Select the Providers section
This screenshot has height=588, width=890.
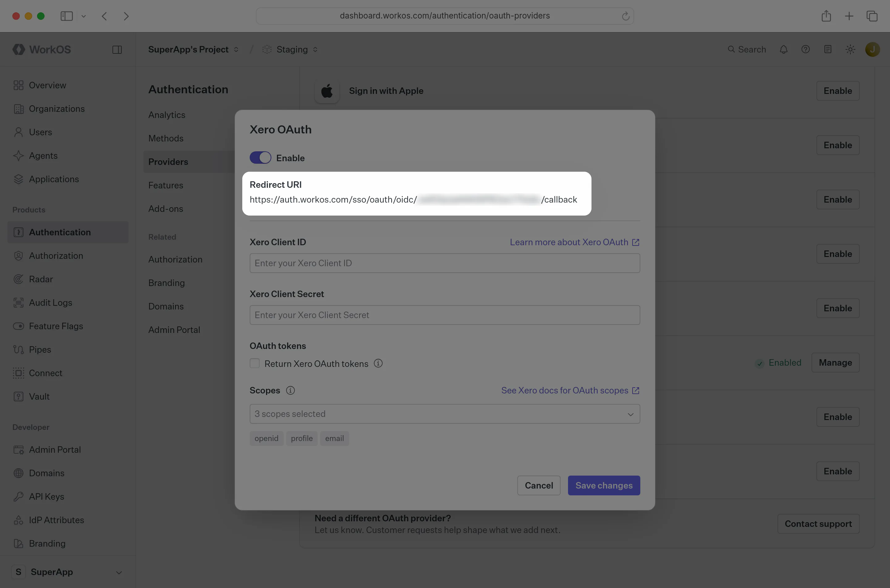click(168, 162)
